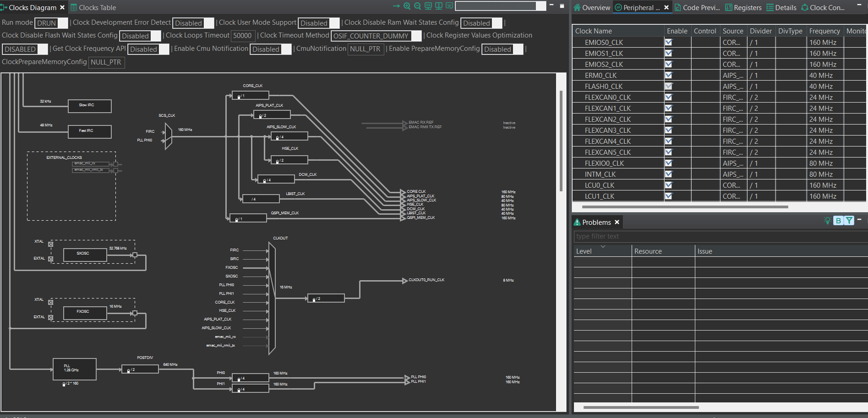Click the filter funnel icon in the Problems panel
Image resolution: width=868 pixels, height=418 pixels.
tap(849, 221)
